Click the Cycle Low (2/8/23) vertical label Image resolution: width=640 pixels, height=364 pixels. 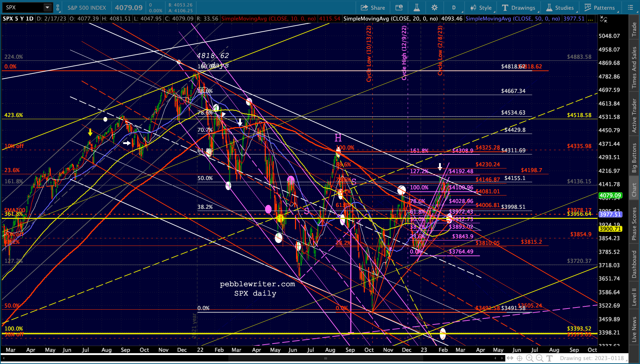440,50
